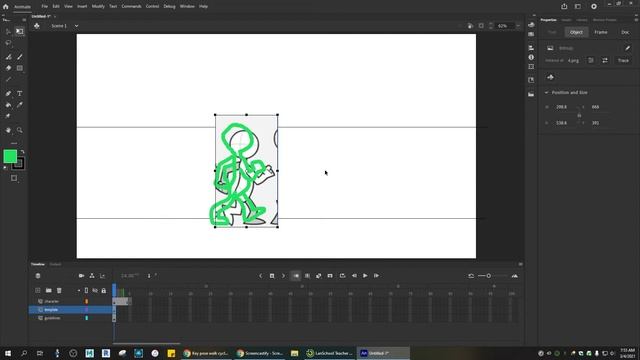The width and height of the screenshot is (640, 360).
Task: Select the Text tool
Action: [x=19, y=93]
